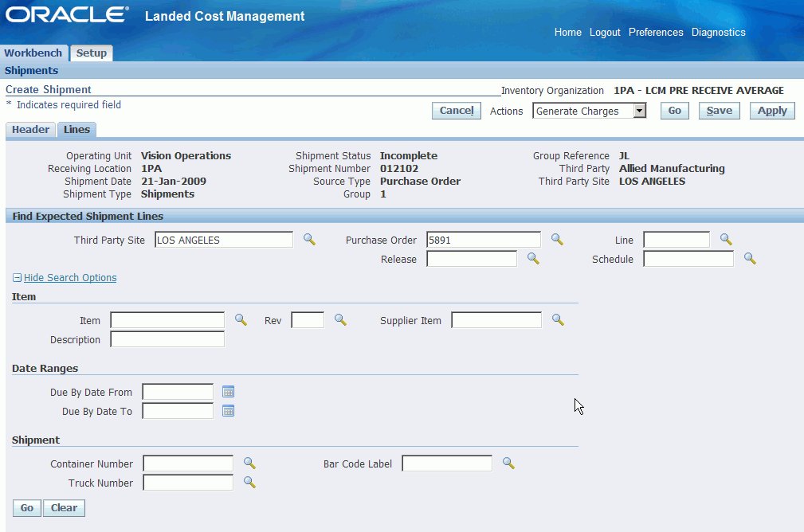Focus the Line input field

point(677,240)
